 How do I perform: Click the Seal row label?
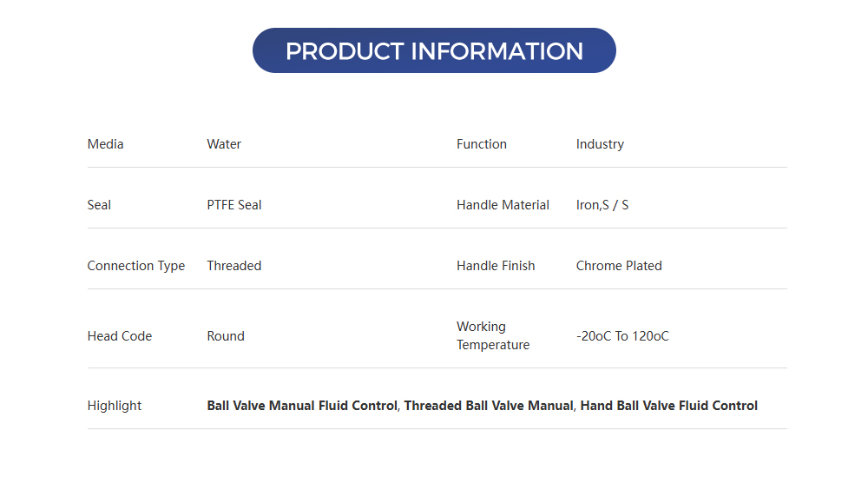point(99,205)
